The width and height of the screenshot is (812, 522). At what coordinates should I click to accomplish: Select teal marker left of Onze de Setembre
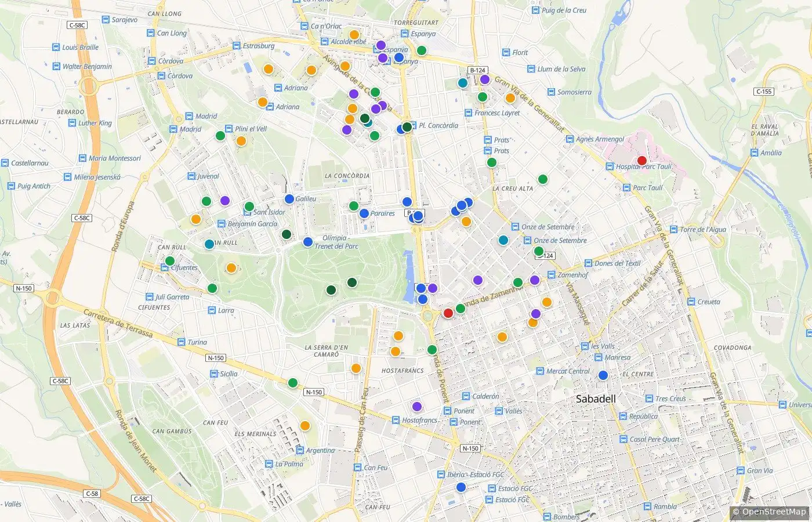[x=503, y=240]
